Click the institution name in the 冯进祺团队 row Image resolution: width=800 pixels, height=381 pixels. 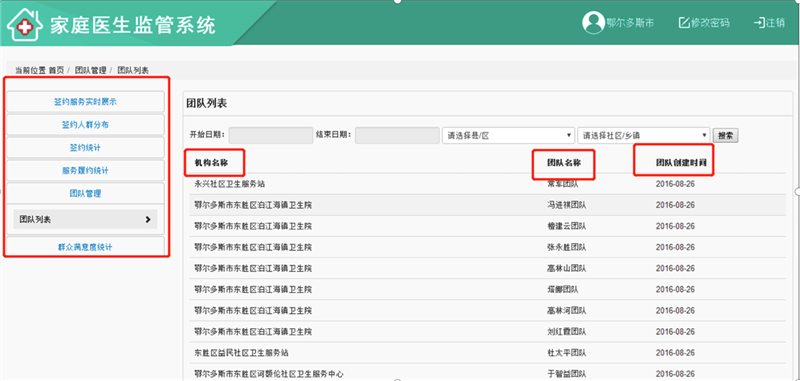pos(253,205)
